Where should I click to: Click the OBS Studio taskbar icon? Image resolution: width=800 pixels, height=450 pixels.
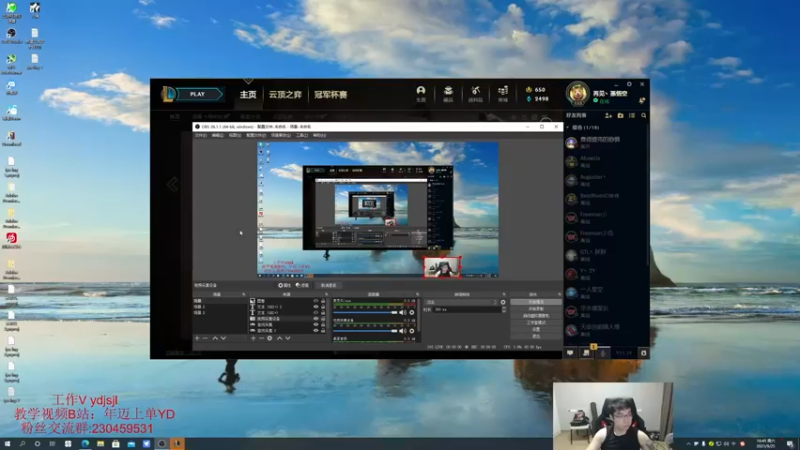tap(162, 444)
